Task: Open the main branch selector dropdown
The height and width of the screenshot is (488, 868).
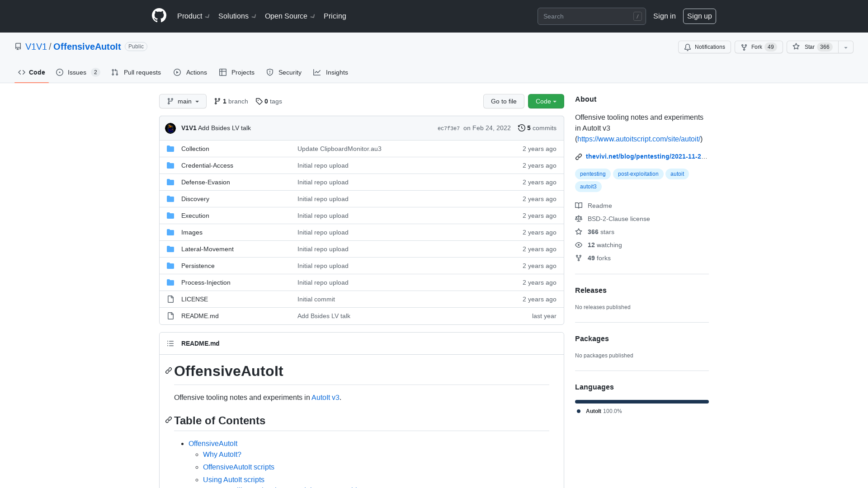Action: pyautogui.click(x=183, y=101)
